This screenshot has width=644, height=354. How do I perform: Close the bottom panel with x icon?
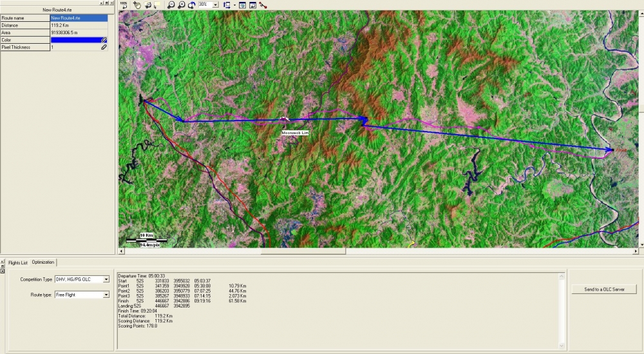(2, 271)
